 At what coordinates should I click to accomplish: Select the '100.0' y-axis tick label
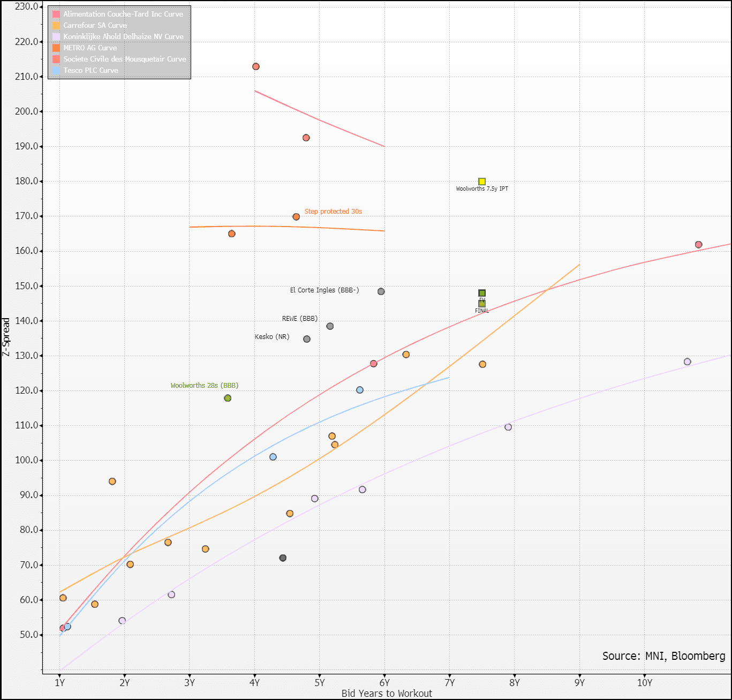27,460
